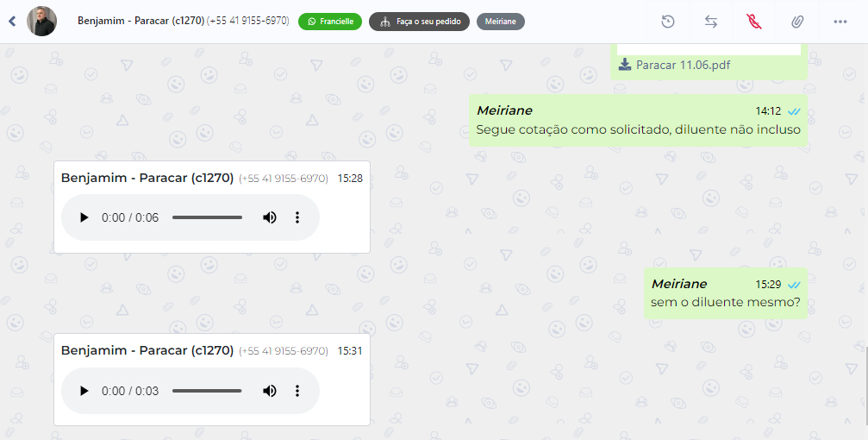Mute the 0:06 audio message volume
The width and height of the screenshot is (868, 440).
(270, 217)
